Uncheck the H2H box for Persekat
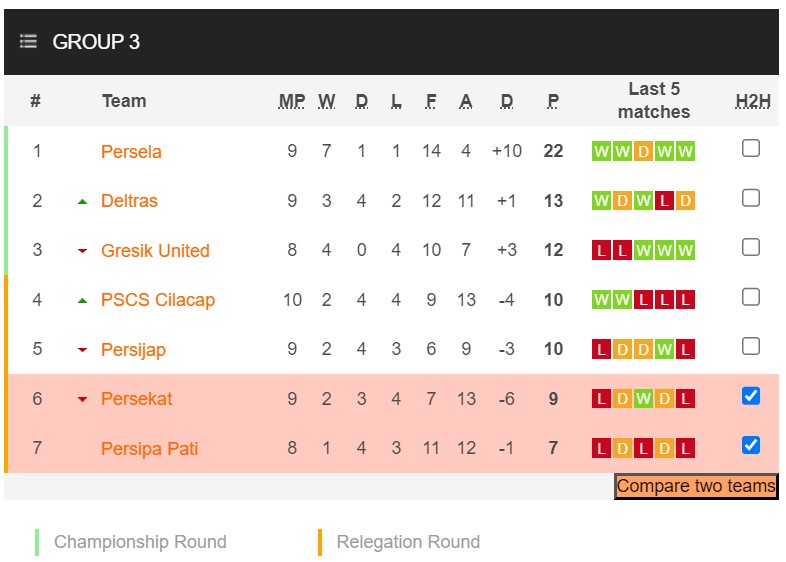 (751, 396)
